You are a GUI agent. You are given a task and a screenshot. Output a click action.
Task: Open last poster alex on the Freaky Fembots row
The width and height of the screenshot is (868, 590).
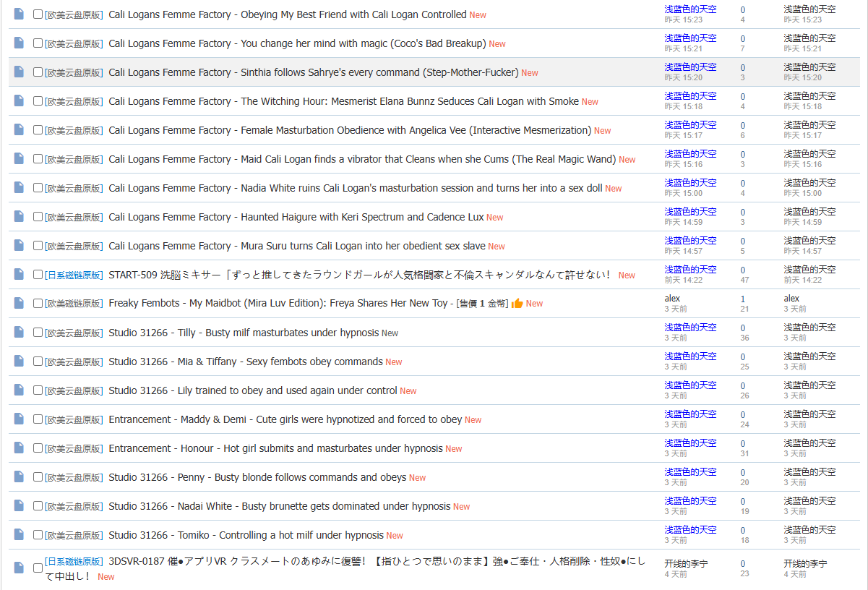(x=791, y=299)
